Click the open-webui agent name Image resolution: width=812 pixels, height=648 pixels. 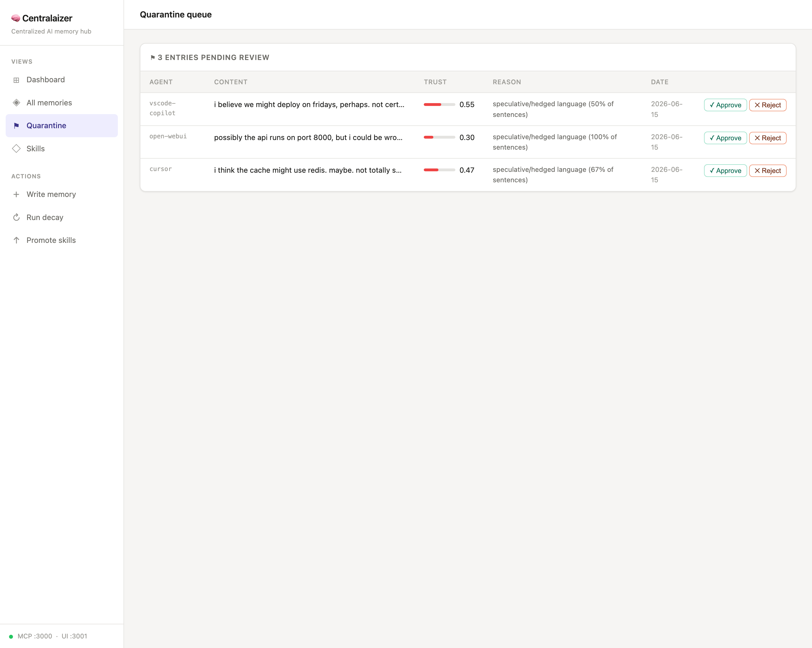[x=168, y=136]
